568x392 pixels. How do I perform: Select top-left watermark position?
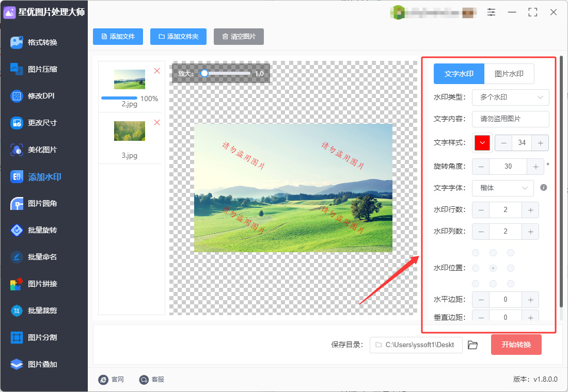476,253
